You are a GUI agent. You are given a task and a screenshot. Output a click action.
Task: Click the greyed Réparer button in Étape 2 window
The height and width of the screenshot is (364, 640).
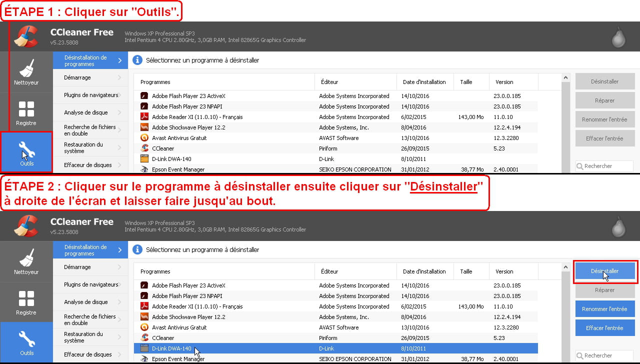click(605, 290)
